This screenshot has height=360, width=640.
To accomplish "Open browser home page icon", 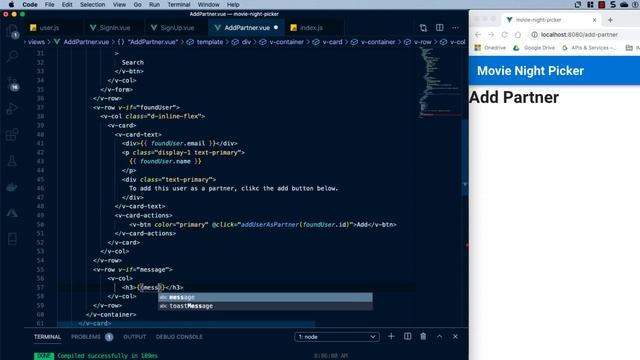I will [518, 35].
